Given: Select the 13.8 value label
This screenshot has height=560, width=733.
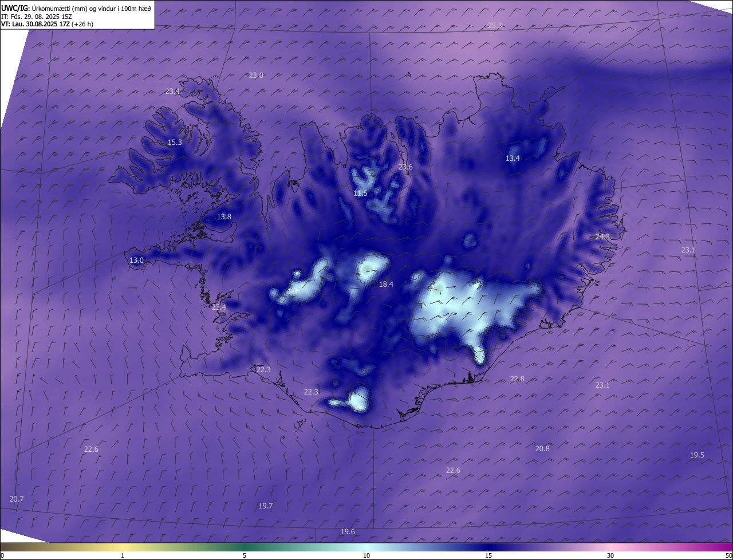Looking at the screenshot, I should [224, 216].
